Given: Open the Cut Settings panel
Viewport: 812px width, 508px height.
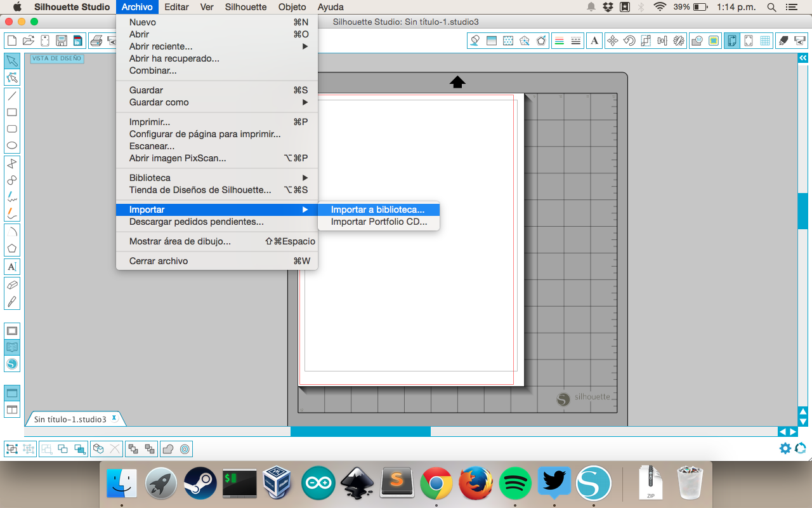Looking at the screenshot, I should pyautogui.click(x=783, y=41).
